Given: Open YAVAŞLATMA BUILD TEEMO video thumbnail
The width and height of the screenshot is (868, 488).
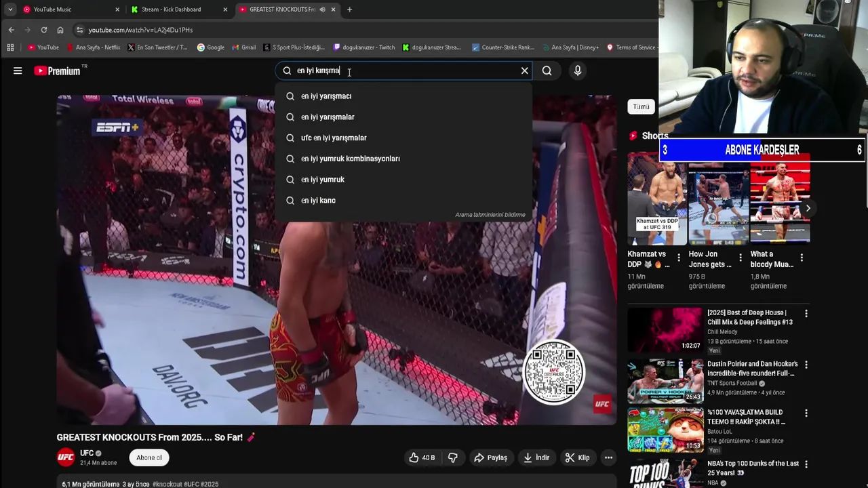Looking at the screenshot, I should tap(665, 430).
